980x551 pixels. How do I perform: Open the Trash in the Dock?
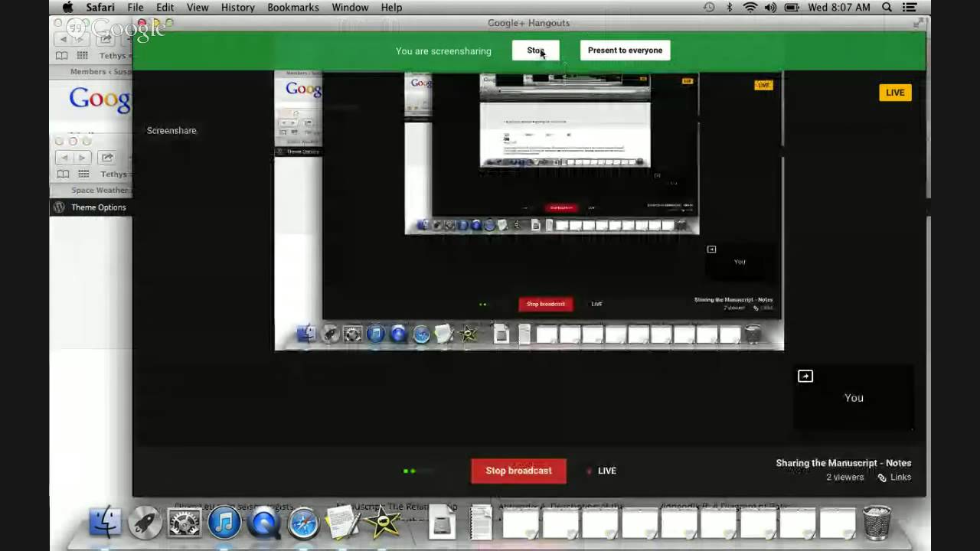[x=877, y=523]
